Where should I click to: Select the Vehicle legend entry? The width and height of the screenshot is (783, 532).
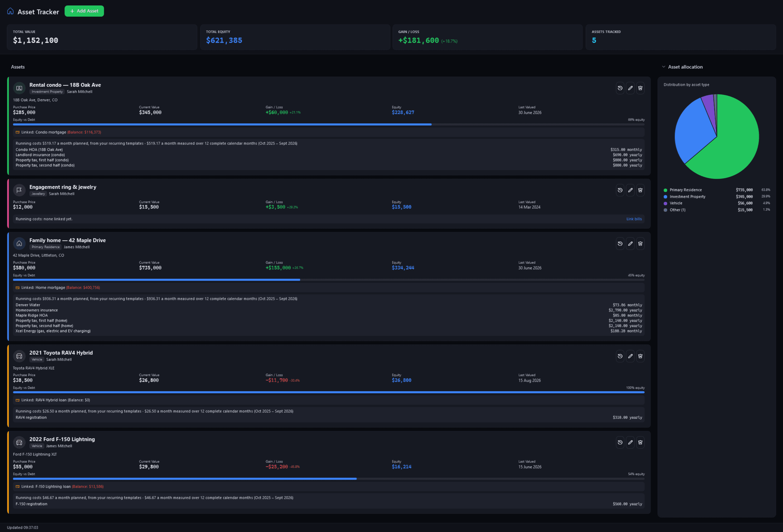click(717, 204)
